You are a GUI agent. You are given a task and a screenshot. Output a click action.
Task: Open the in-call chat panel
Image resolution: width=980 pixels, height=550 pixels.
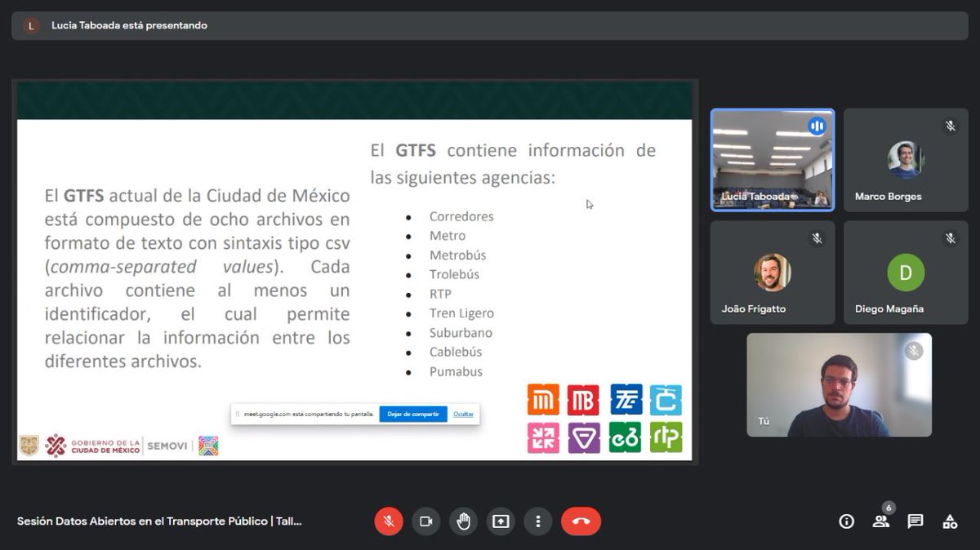[x=915, y=521]
